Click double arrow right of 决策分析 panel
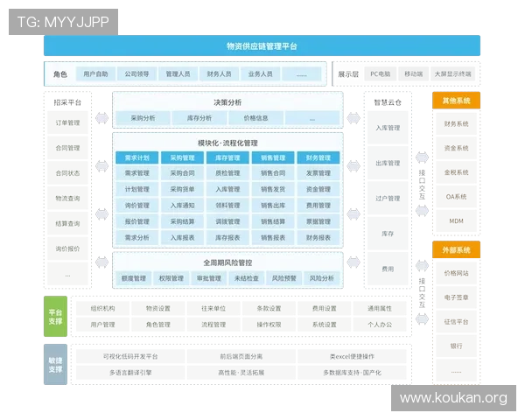 pos(354,117)
